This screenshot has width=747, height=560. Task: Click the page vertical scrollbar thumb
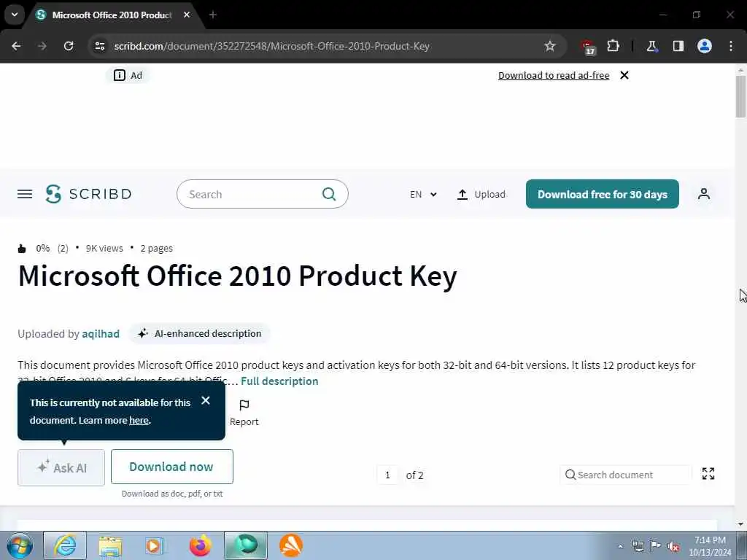pyautogui.click(x=740, y=96)
